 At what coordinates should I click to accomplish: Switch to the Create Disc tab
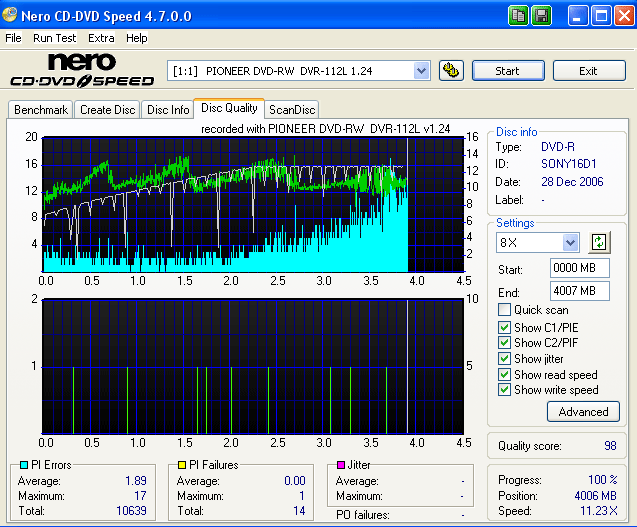tap(107, 110)
